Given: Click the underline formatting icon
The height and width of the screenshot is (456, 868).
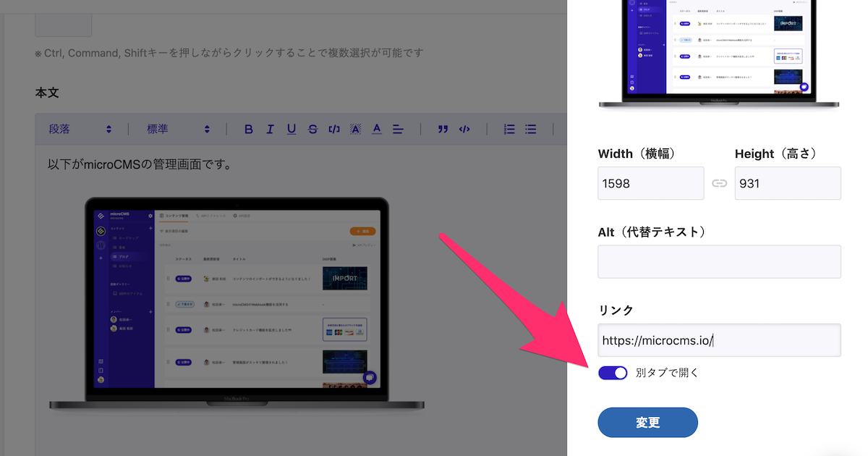Looking at the screenshot, I should click(292, 130).
